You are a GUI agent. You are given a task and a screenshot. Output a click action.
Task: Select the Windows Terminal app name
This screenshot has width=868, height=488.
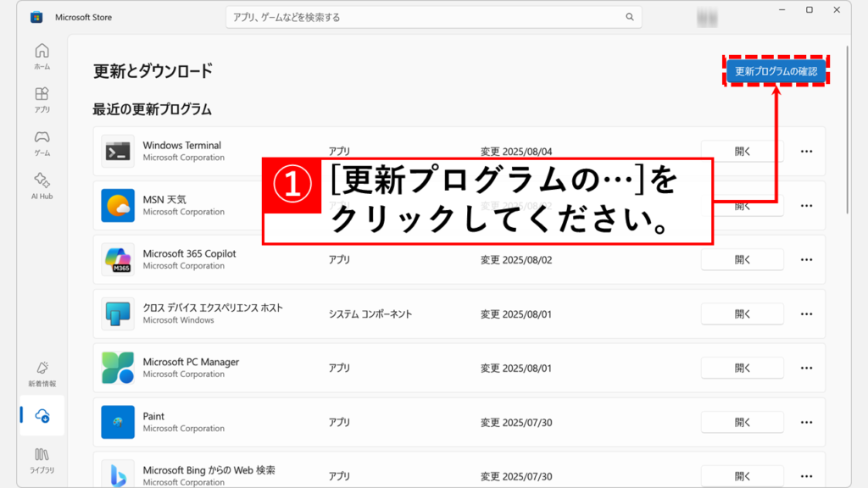click(181, 145)
